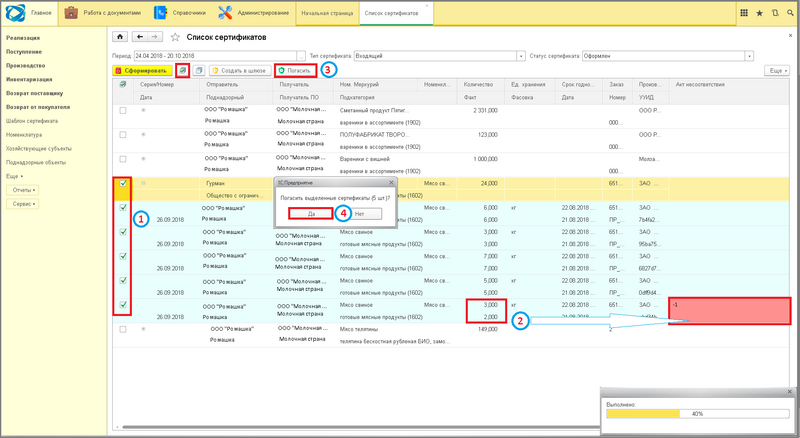This screenshot has width=800, height=438.
Task: Click the Период input field
Action: (x=215, y=56)
